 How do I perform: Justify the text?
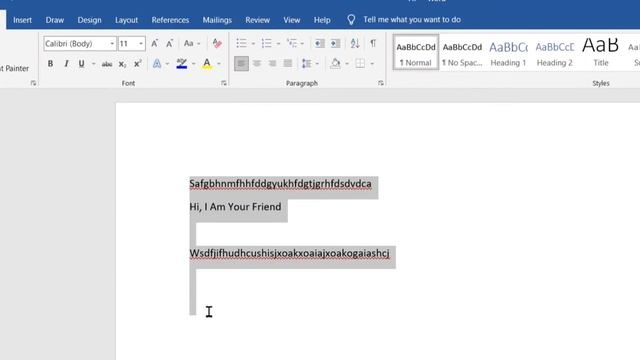click(288, 64)
